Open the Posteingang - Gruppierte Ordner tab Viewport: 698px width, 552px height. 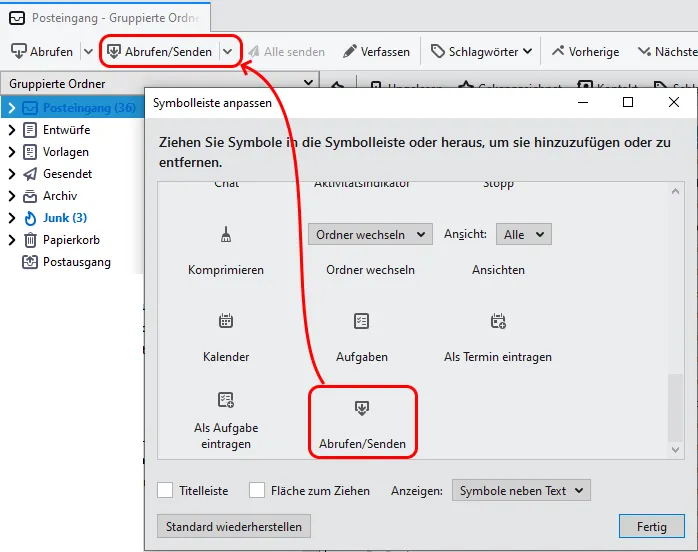(106, 18)
